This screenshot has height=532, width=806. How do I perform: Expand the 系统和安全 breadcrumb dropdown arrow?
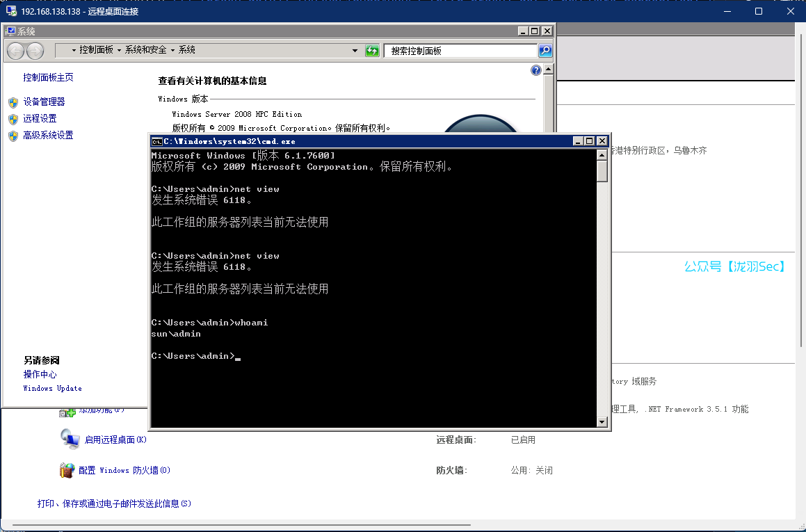[x=172, y=50]
